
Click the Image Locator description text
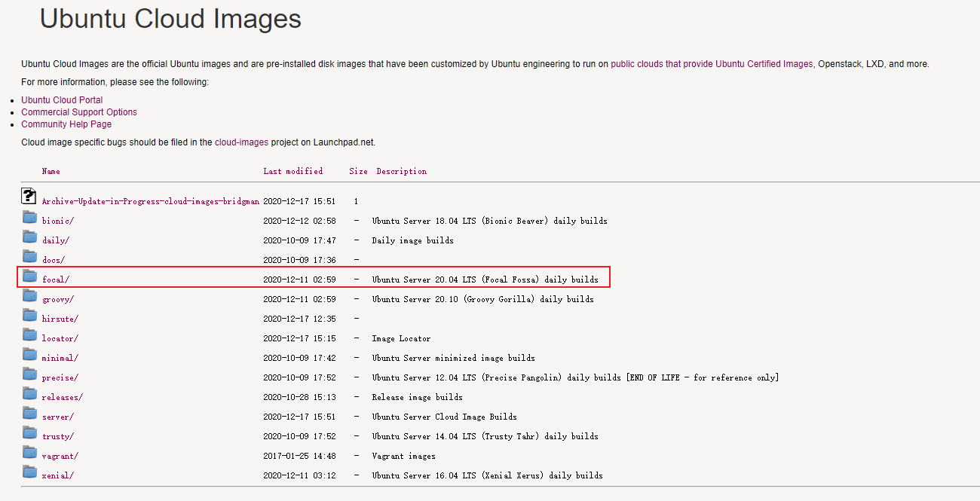[401, 338]
